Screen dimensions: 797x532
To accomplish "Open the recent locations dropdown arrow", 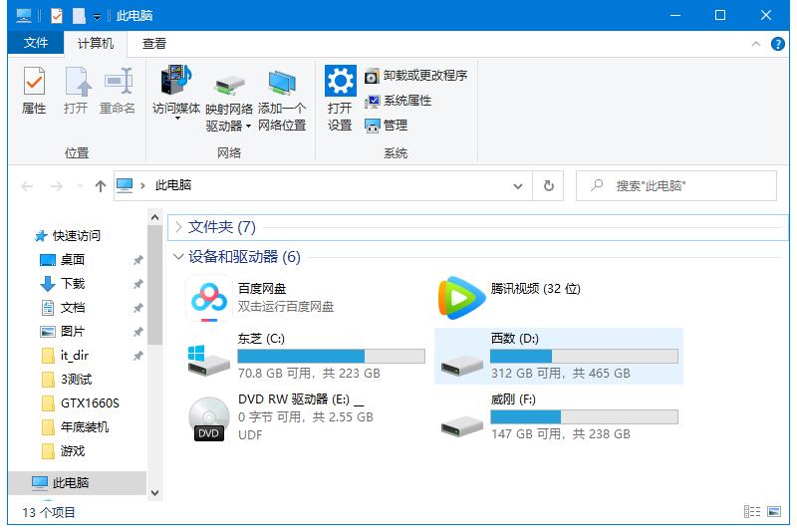I will click(x=80, y=186).
